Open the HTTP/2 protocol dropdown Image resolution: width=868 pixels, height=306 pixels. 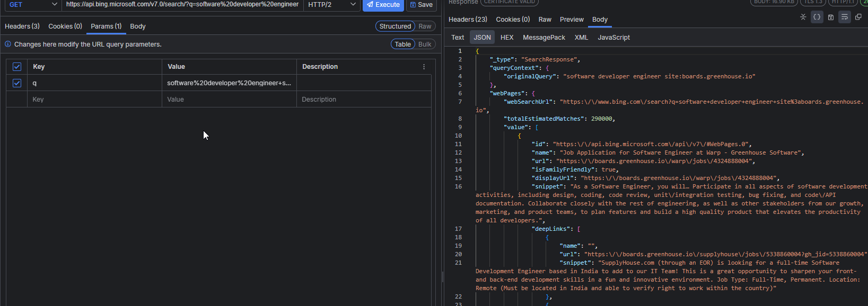[332, 4]
